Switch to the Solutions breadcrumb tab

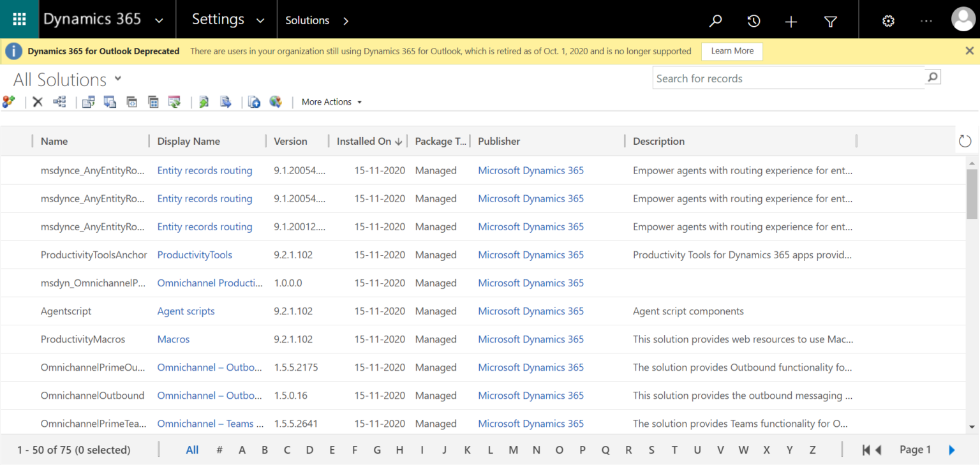tap(308, 20)
